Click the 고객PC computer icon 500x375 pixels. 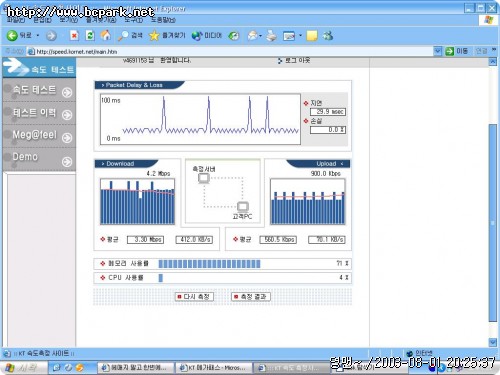[x=243, y=207]
